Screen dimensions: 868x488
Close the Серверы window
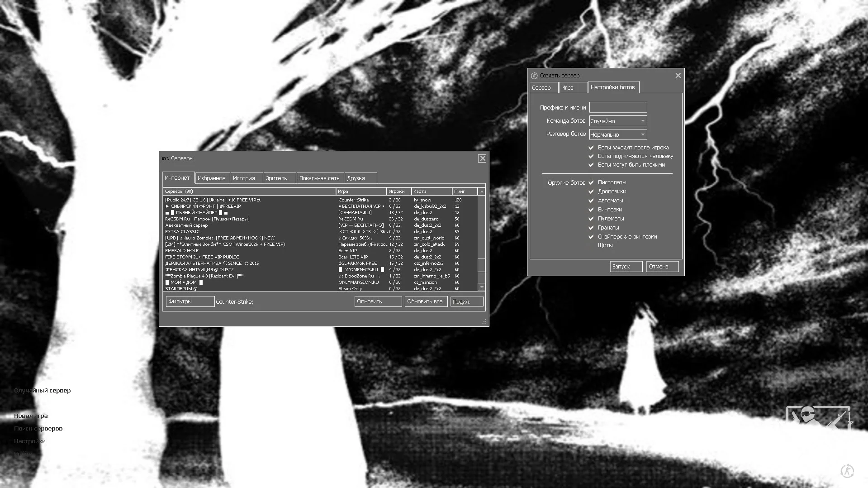482,158
